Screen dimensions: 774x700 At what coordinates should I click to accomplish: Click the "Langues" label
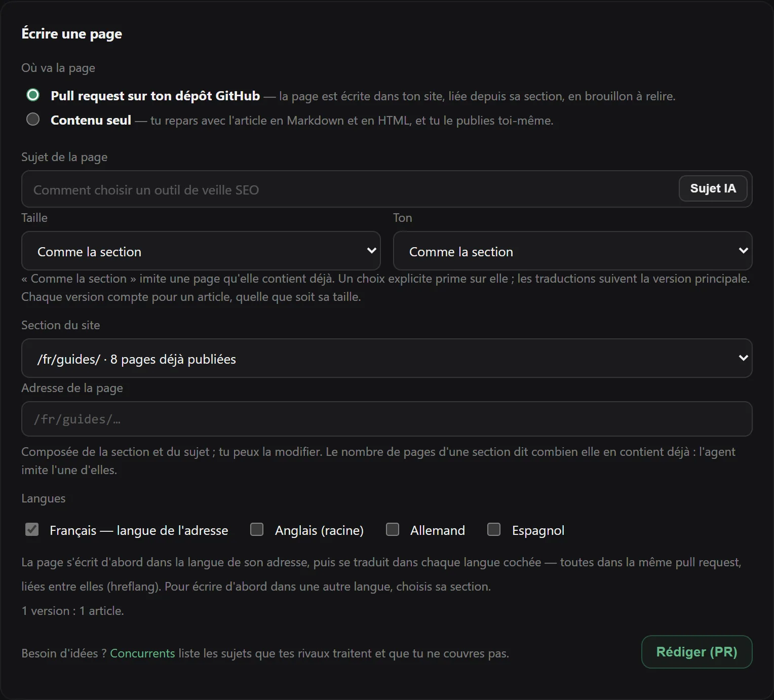44,498
